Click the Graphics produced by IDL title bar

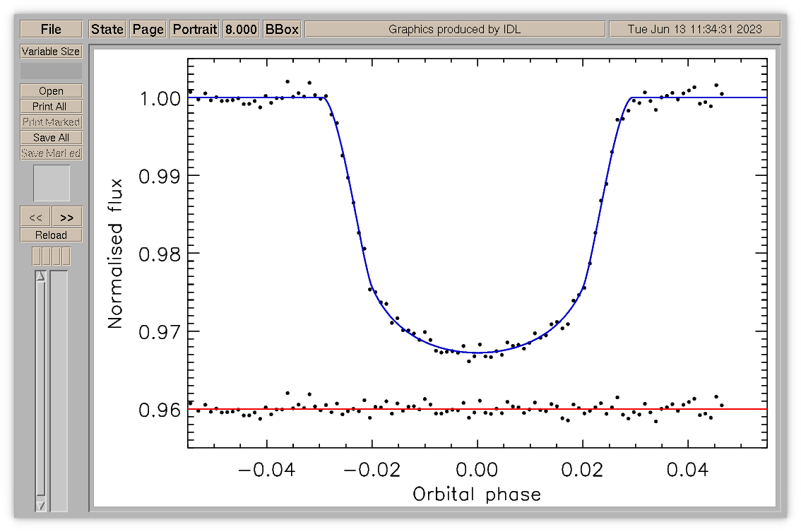[455, 29]
